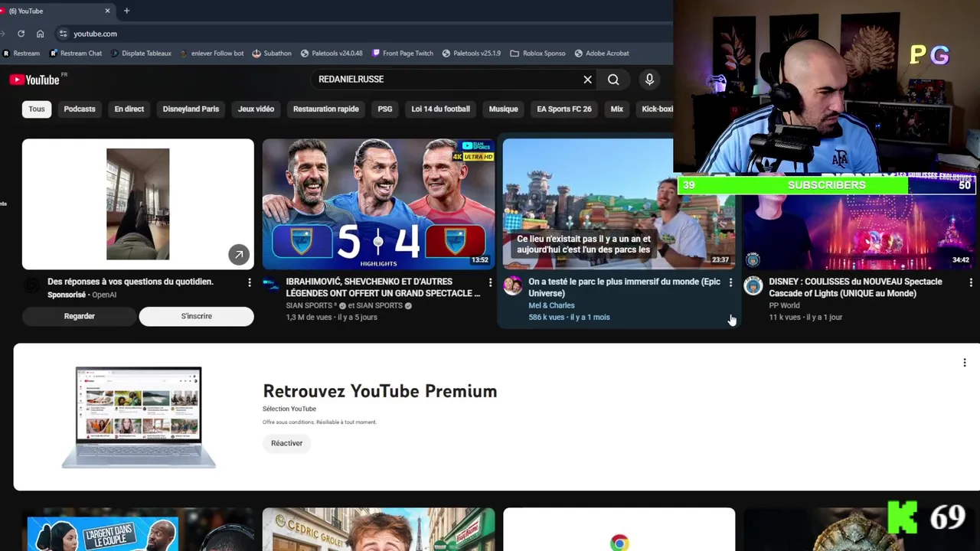Open the Ibrahimović 5-4 highlights thumbnail
980x551 pixels.
(x=378, y=204)
